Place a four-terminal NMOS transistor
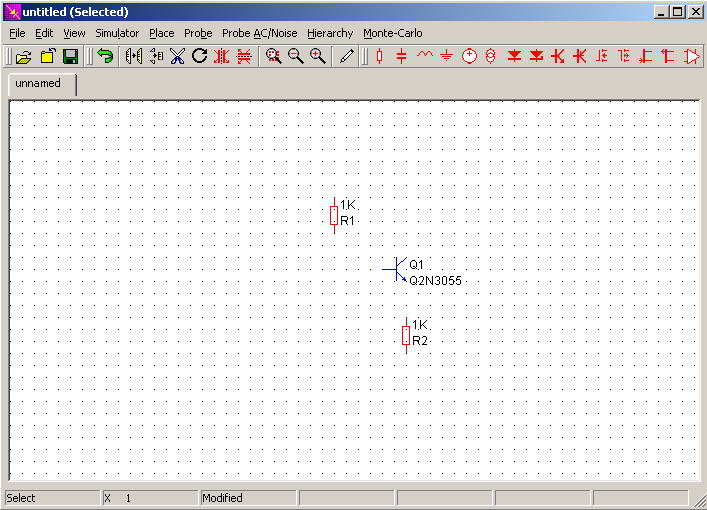 point(602,56)
